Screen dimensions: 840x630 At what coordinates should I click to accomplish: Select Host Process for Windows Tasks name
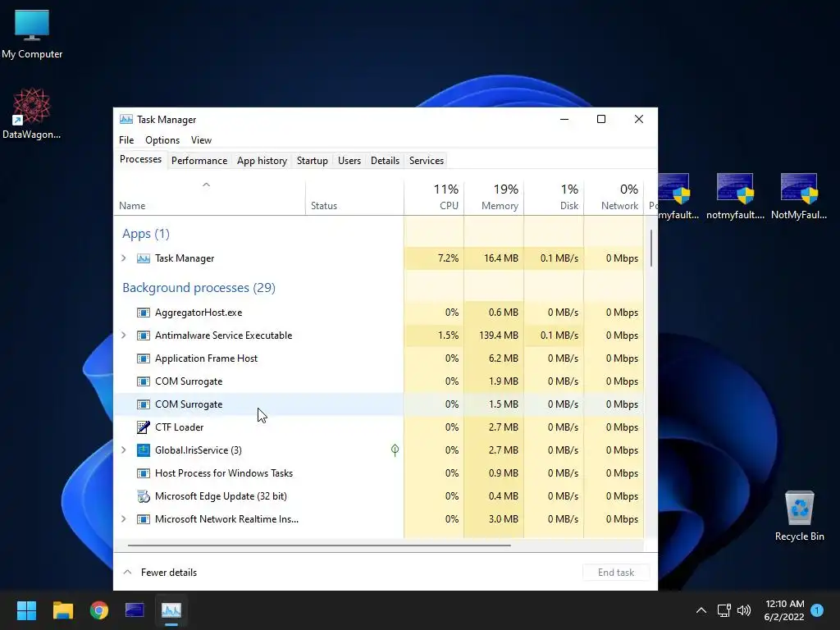224,473
